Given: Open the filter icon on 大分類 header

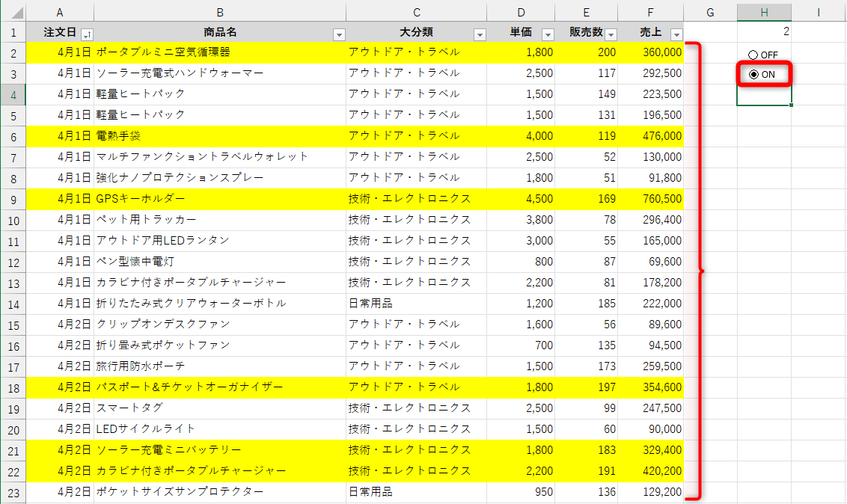Looking at the screenshot, I should 481,33.
